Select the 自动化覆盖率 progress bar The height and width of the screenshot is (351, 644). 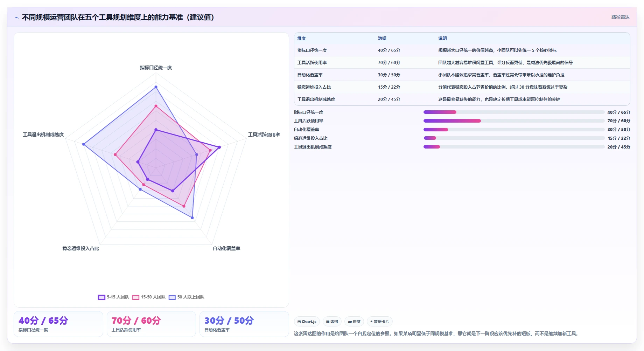point(514,130)
